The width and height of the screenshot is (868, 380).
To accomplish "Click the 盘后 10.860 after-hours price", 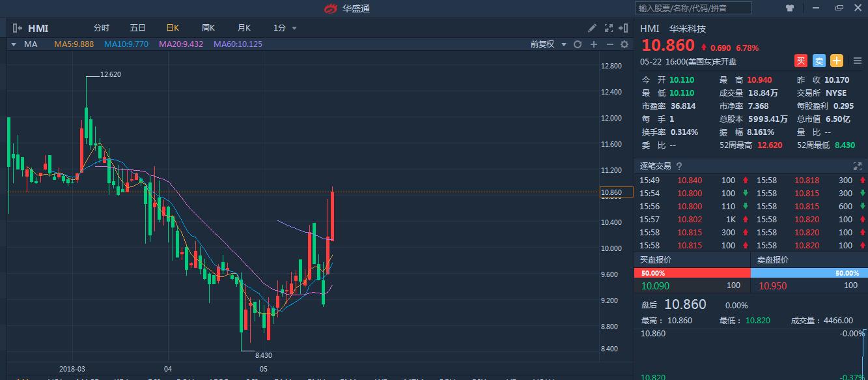I will pyautogui.click(x=685, y=304).
